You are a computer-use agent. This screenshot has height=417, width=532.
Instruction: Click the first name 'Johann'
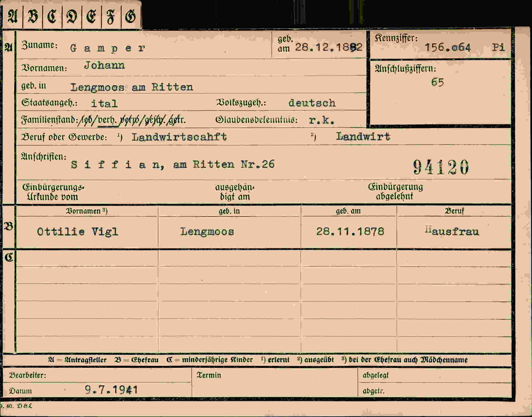(104, 66)
